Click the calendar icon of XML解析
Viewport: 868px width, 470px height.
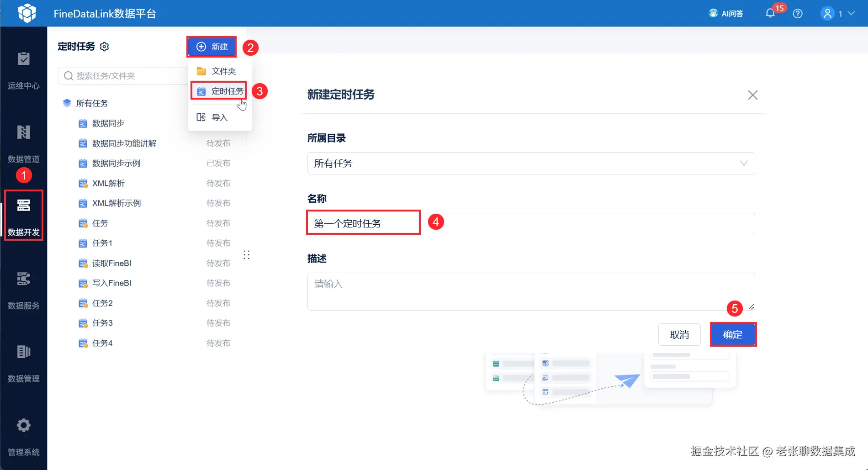pos(83,183)
